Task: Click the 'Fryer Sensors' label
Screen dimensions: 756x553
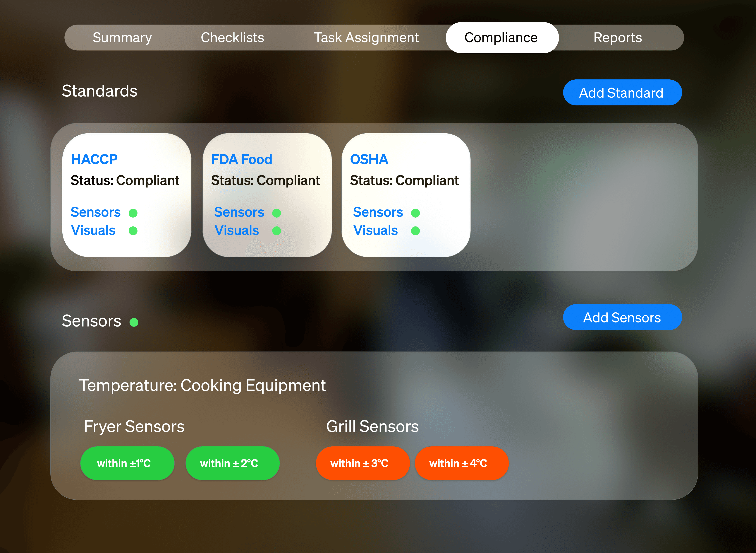Action: tap(134, 426)
